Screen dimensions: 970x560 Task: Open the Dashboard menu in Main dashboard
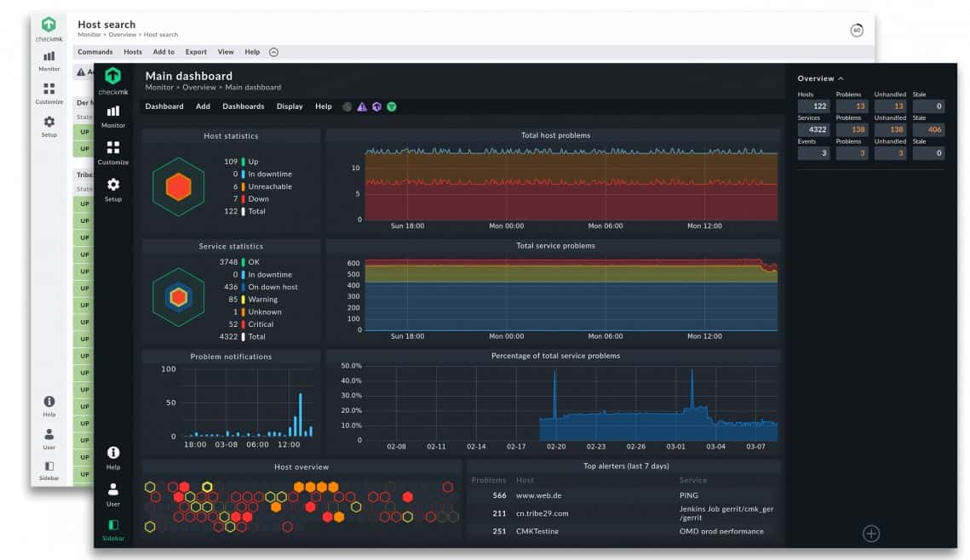(x=164, y=106)
